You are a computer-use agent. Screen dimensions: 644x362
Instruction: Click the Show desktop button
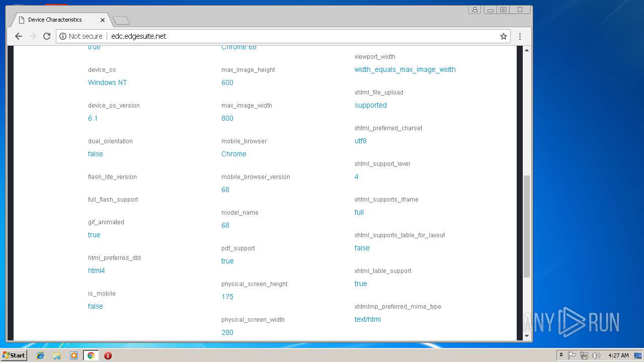638,355
